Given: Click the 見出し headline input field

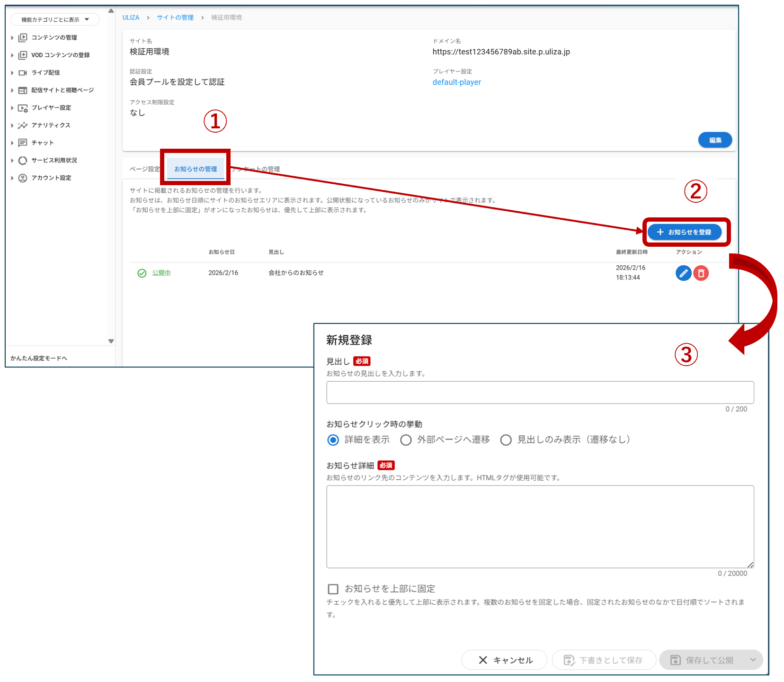Looking at the screenshot, I should (540, 393).
